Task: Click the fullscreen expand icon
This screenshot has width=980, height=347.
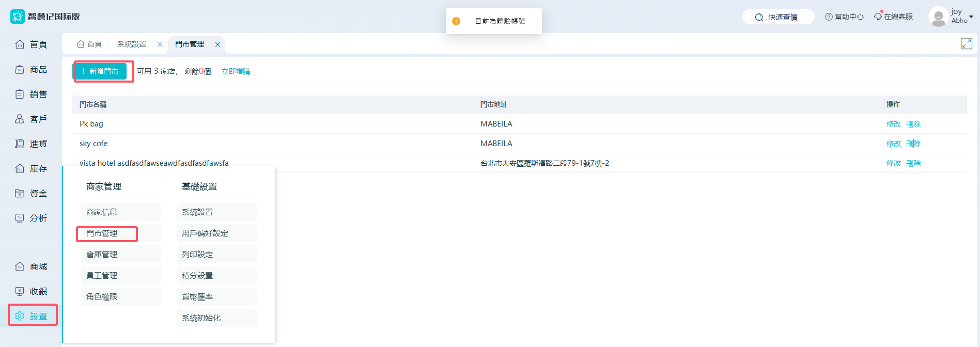Action: pos(966,44)
